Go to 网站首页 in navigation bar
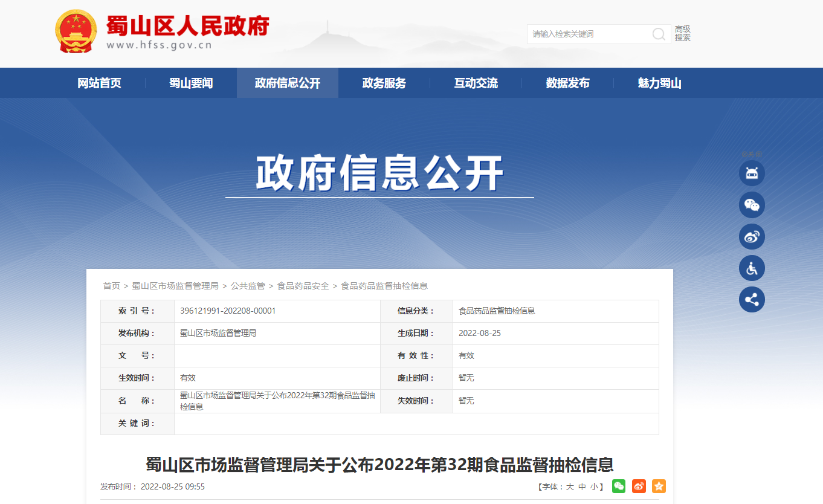 (x=100, y=83)
